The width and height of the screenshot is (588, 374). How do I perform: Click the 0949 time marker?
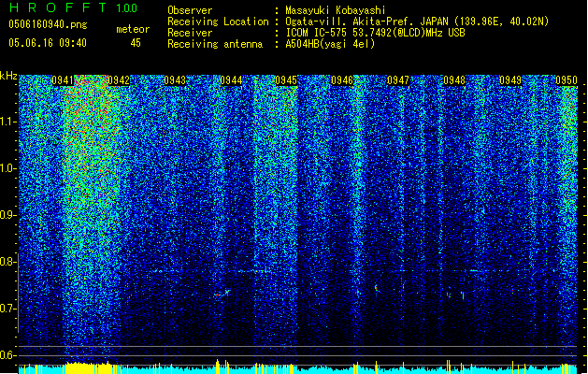pyautogui.click(x=510, y=80)
